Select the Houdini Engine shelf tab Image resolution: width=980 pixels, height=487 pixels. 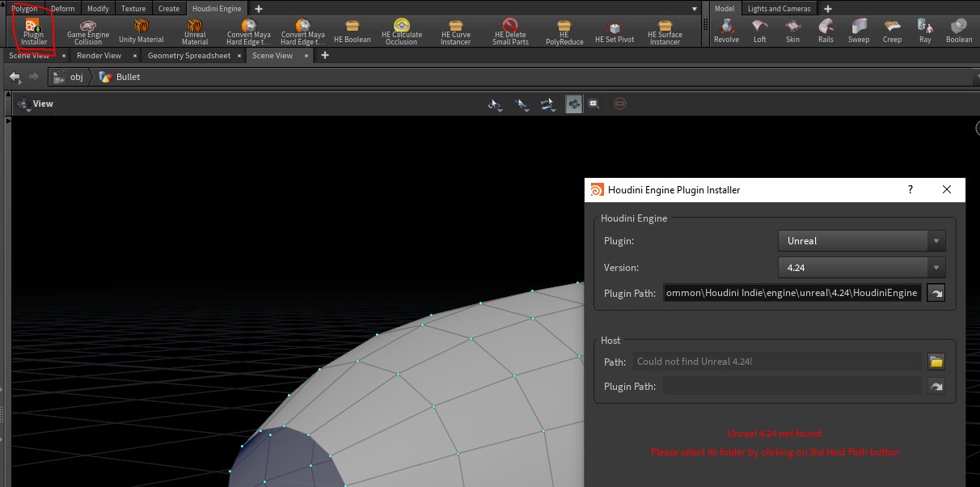pos(217,8)
